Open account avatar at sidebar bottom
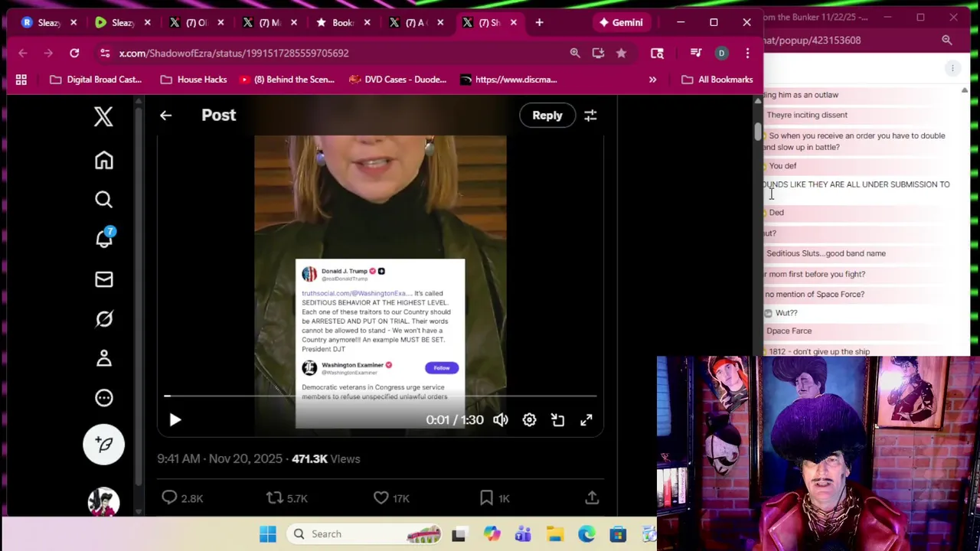980x551 pixels. point(103,502)
